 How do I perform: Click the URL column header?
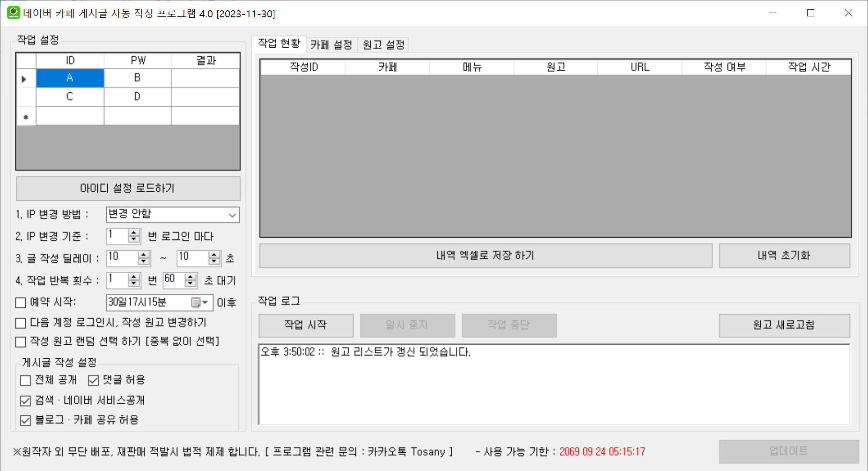(x=640, y=67)
